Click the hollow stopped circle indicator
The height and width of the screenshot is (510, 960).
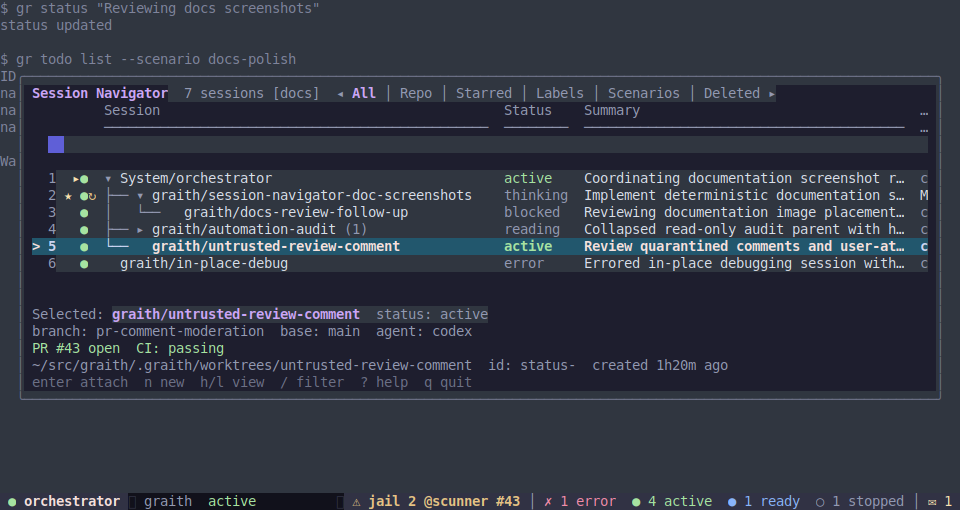coord(820,502)
